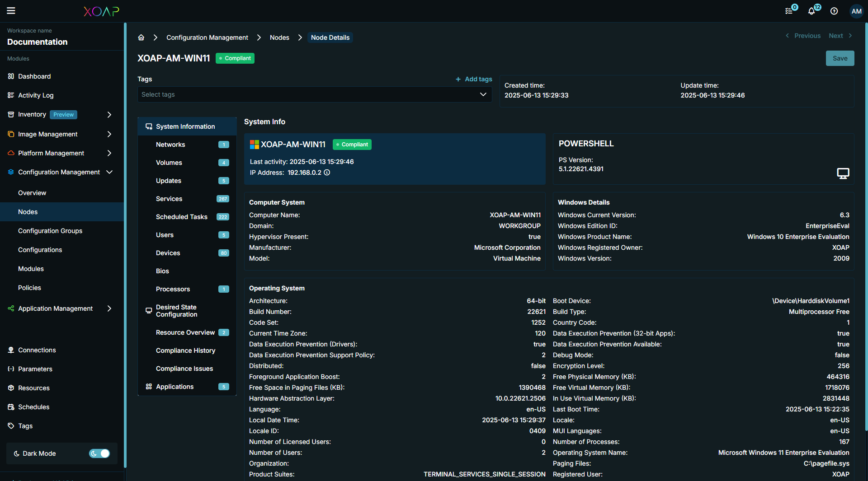
Task: Toggle the Dark Mode switch
Action: 99,453
